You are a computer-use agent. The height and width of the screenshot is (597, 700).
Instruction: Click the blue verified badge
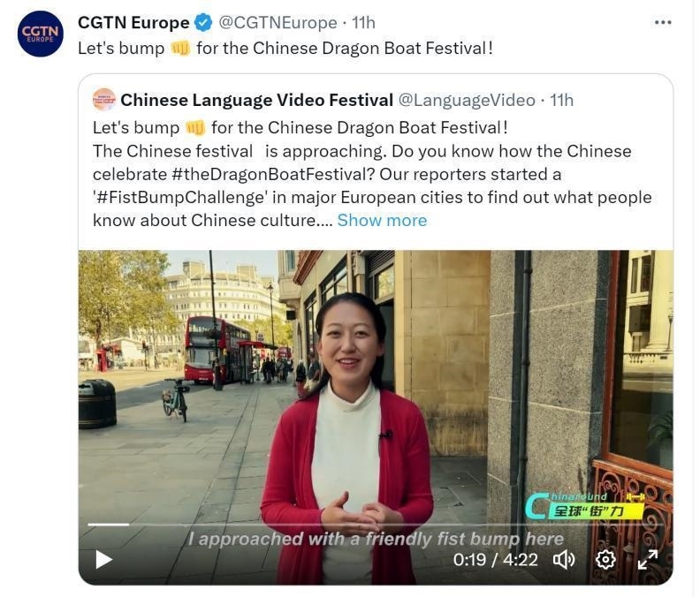(x=204, y=22)
